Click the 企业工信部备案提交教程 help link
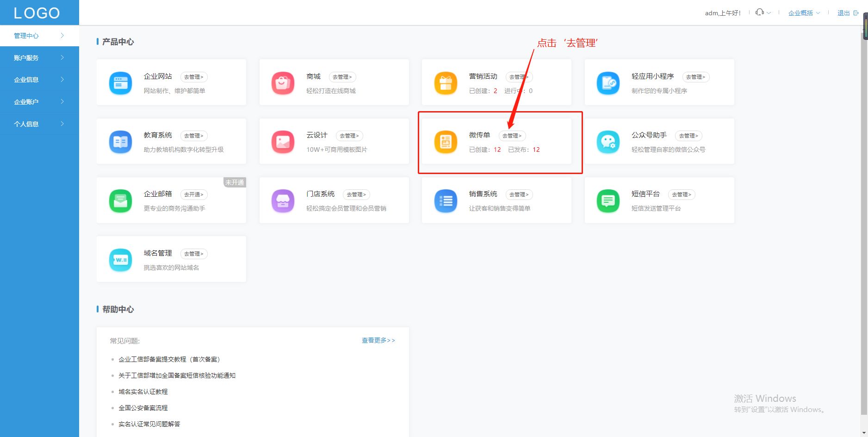868x437 pixels. click(169, 359)
